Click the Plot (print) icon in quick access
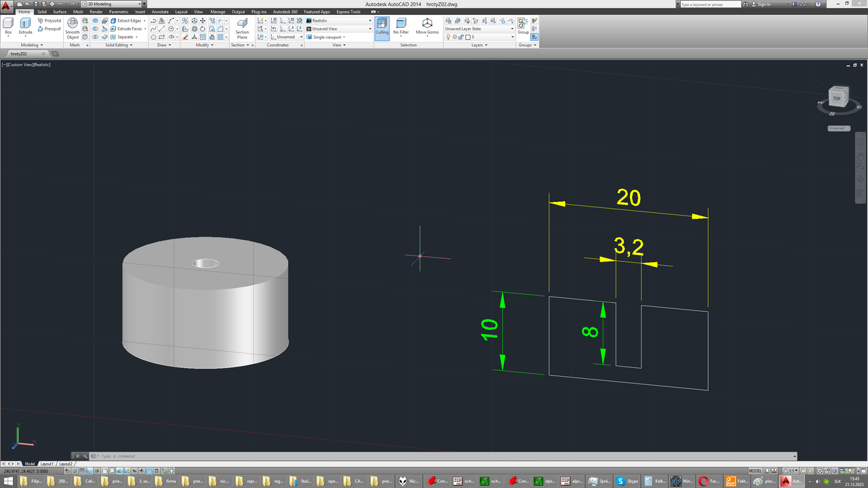 pyautogui.click(x=52, y=4)
